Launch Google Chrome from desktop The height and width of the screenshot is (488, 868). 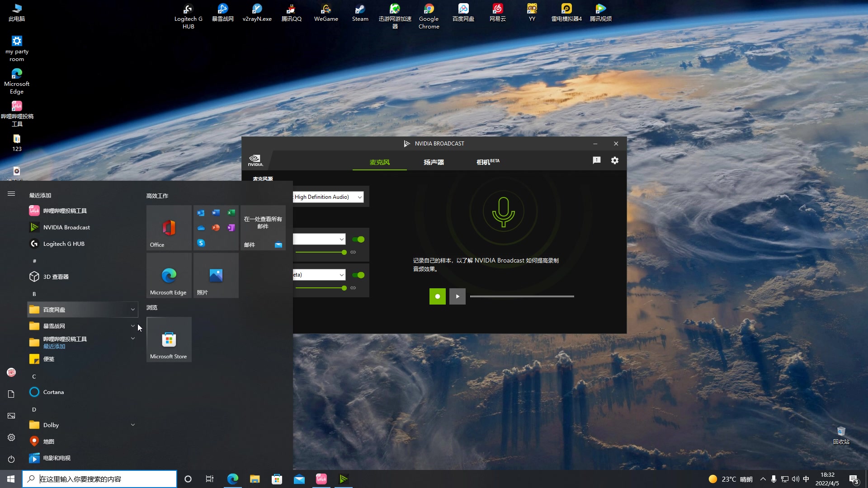[429, 16]
